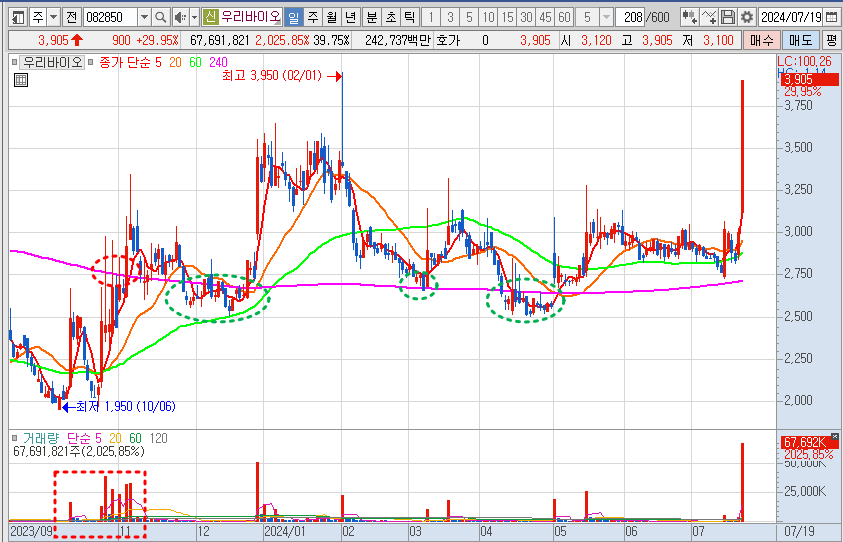Click the 2024/01 date axis label
The image size is (843, 542).
pos(283,532)
